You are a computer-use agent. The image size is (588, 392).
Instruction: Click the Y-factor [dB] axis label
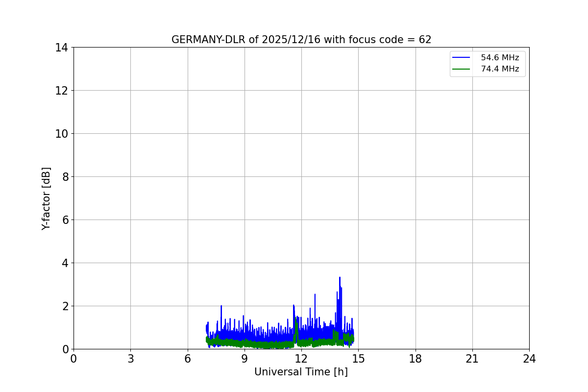pyautogui.click(x=46, y=198)
